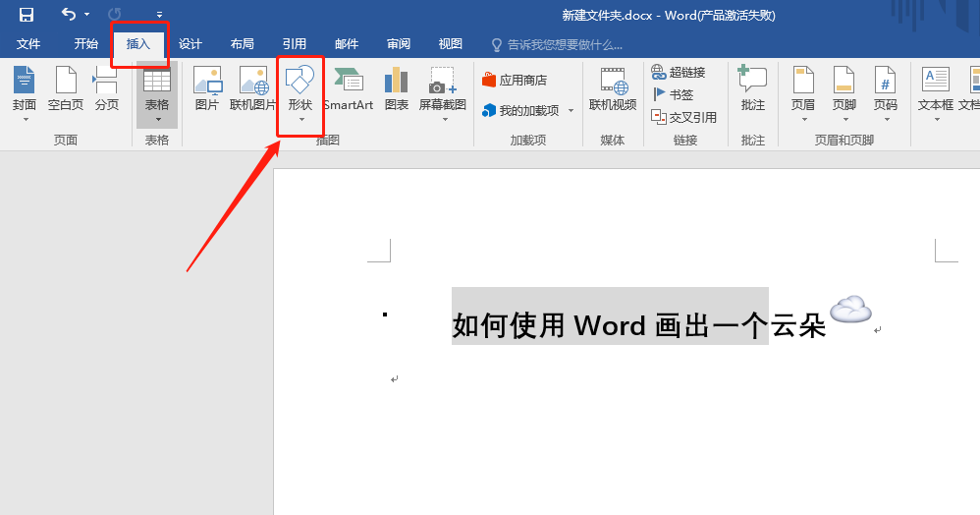This screenshot has width=980, height=515.
Task: Expand the 屏幕截图 dropdown arrow
Action: [445, 120]
